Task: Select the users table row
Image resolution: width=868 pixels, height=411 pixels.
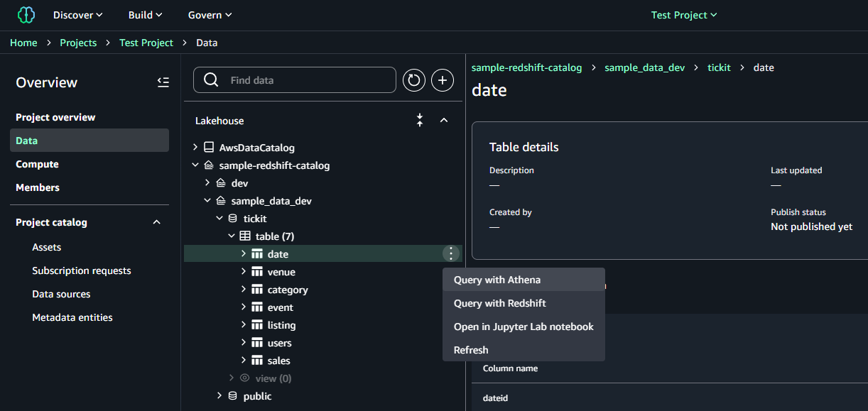Action: coord(323,343)
